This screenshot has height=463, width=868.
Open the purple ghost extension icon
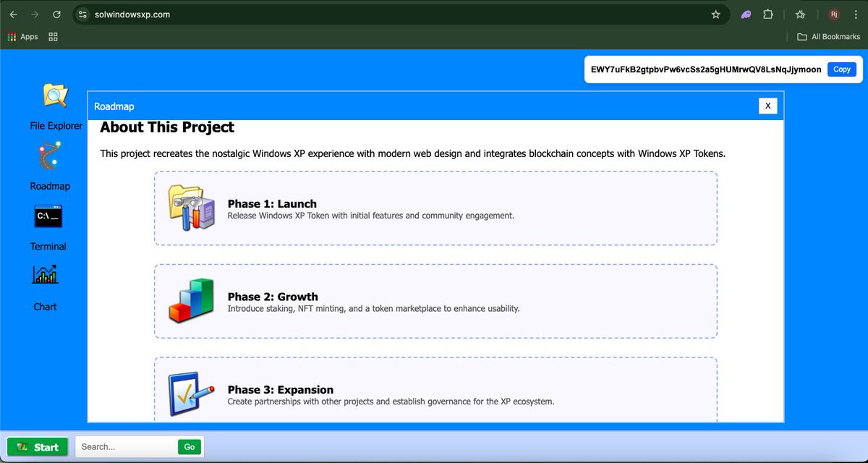pos(746,14)
